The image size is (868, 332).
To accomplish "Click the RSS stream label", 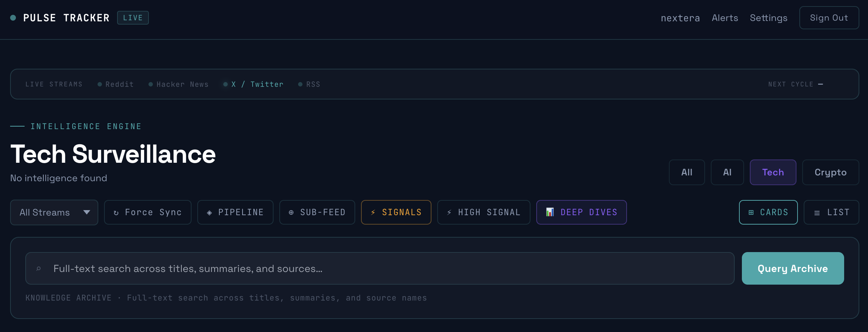I will pos(313,84).
